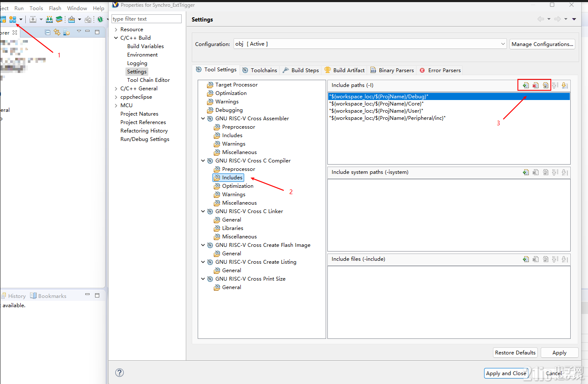The width and height of the screenshot is (588, 384).
Task: Collapse GNU RISC-V Cross Print Size node
Action: 203,279
